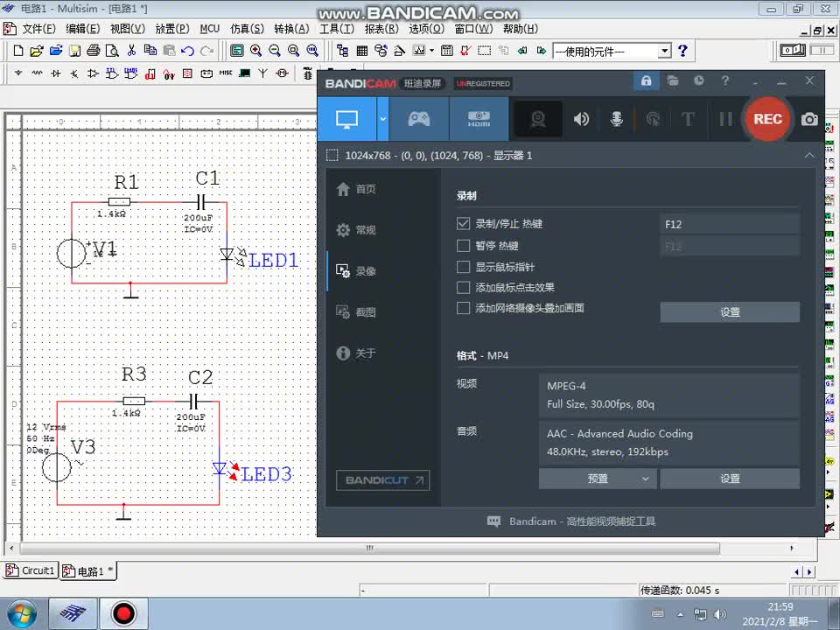This screenshot has width=840, height=630.
Task: Zoom out of the schematic
Action: 274,51
